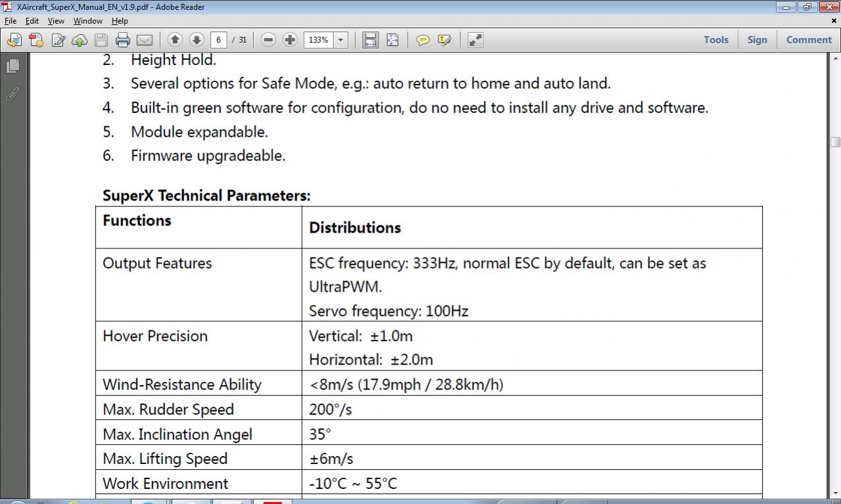Switch to Read Mode with expand icon
This screenshot has width=841, height=504.
coord(475,40)
